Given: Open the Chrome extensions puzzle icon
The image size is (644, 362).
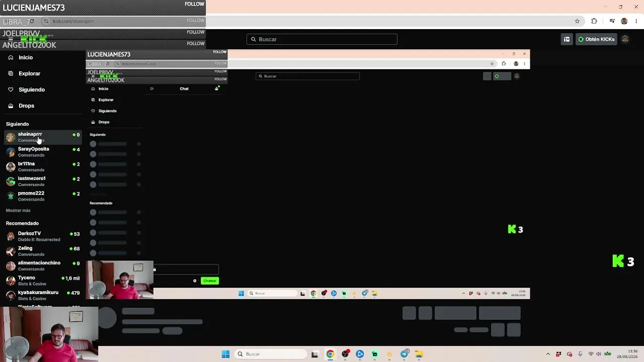Looking at the screenshot, I should (594, 21).
